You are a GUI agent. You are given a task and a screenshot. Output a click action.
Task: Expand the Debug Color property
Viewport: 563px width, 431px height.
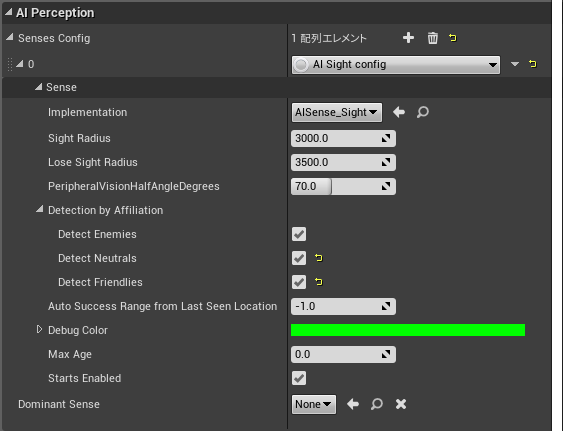(x=39, y=329)
